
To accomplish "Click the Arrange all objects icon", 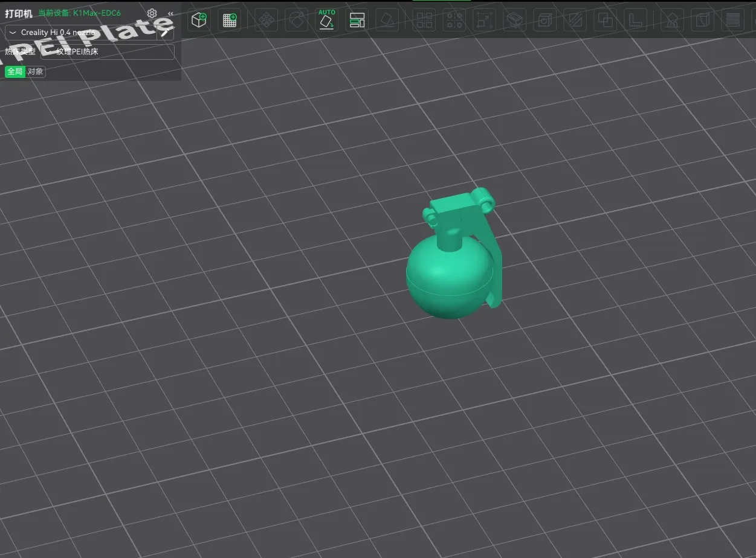I will coord(357,20).
